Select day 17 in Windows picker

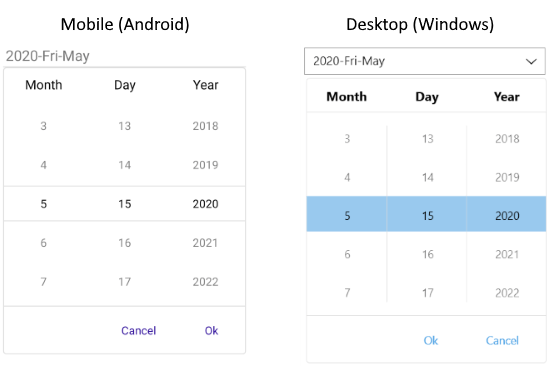coord(428,293)
